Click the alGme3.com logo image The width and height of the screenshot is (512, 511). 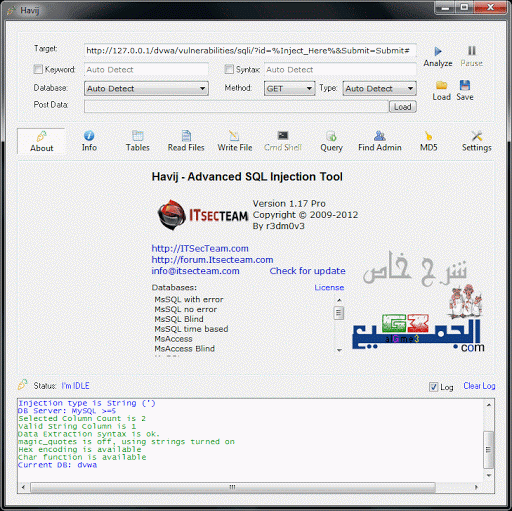(x=418, y=318)
